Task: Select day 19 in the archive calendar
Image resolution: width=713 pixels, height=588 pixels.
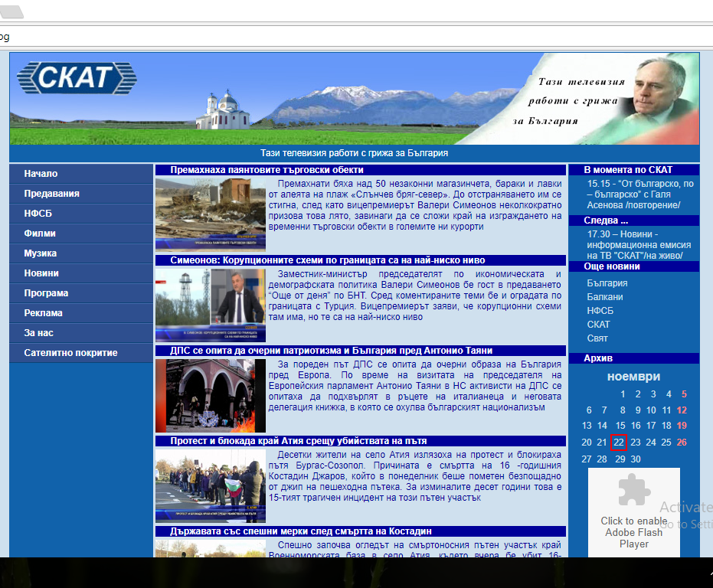Action: click(682, 426)
